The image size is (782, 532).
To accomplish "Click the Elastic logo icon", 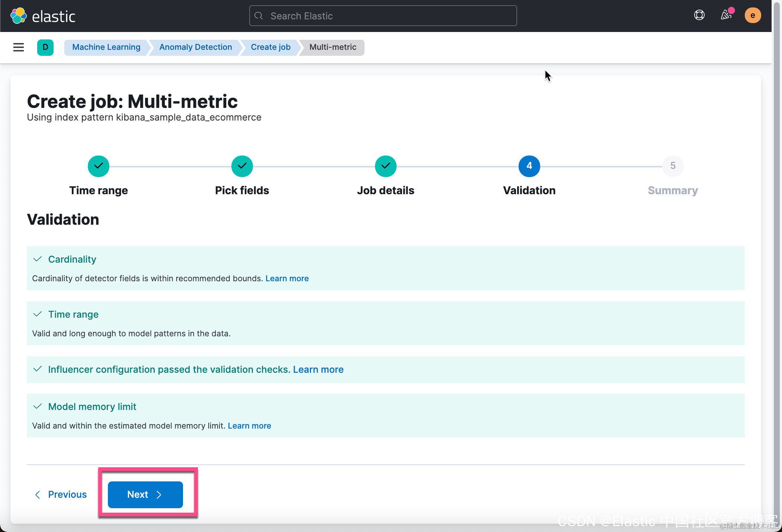I will [19, 16].
